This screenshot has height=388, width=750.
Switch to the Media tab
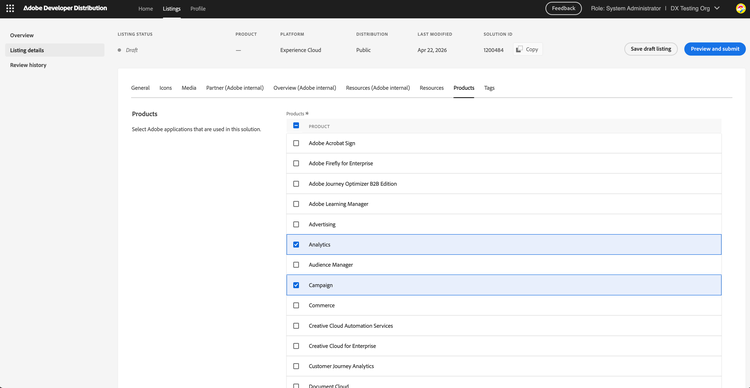(x=189, y=88)
